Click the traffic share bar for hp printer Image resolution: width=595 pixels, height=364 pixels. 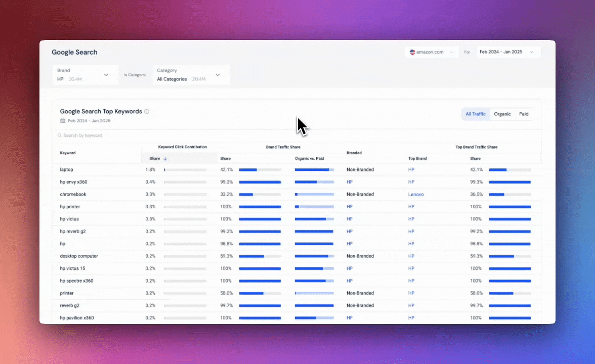pos(260,207)
